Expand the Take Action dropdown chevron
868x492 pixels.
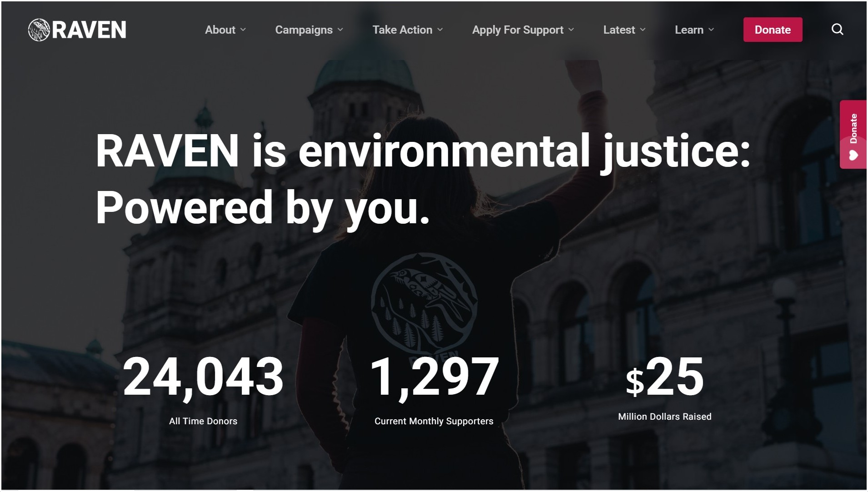(x=440, y=30)
